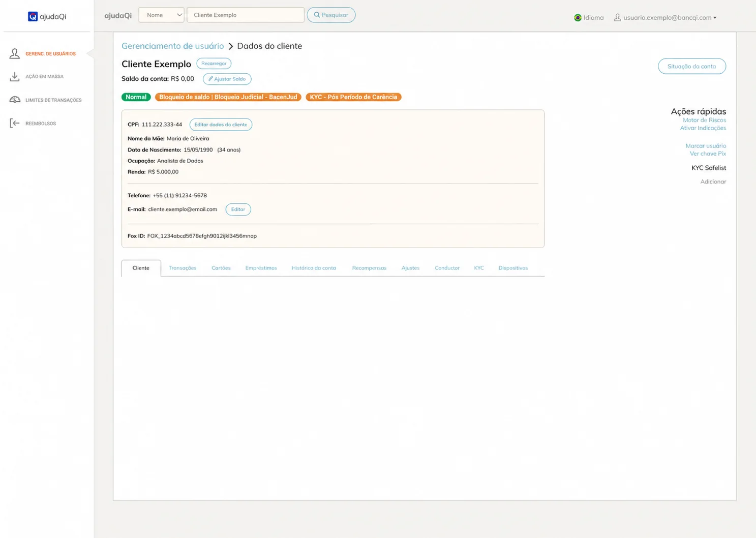Click the Marcar usuário link
The height and width of the screenshot is (538, 756).
pyautogui.click(x=706, y=146)
